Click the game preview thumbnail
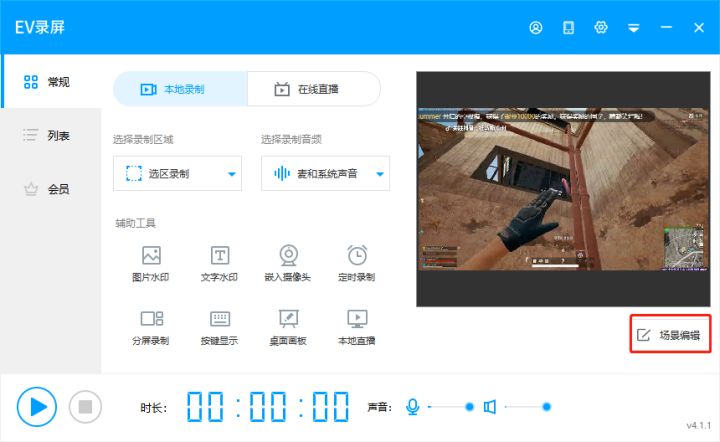The image size is (720, 442). pos(563,189)
